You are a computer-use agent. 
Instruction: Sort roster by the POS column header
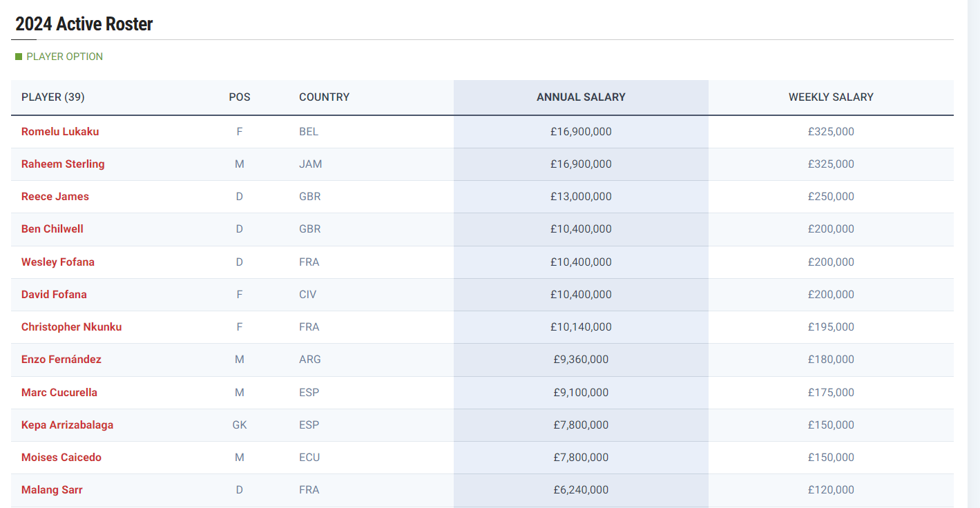click(240, 97)
